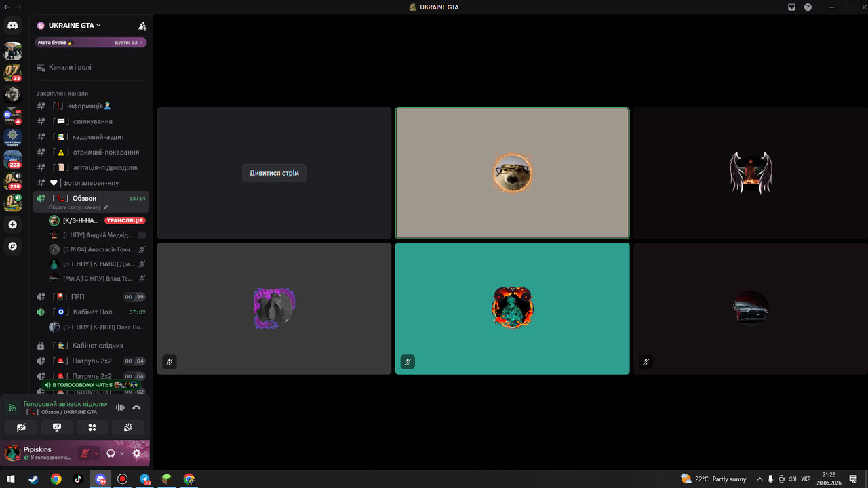
Task: Open the server icon with badge 223
Action: (x=12, y=159)
